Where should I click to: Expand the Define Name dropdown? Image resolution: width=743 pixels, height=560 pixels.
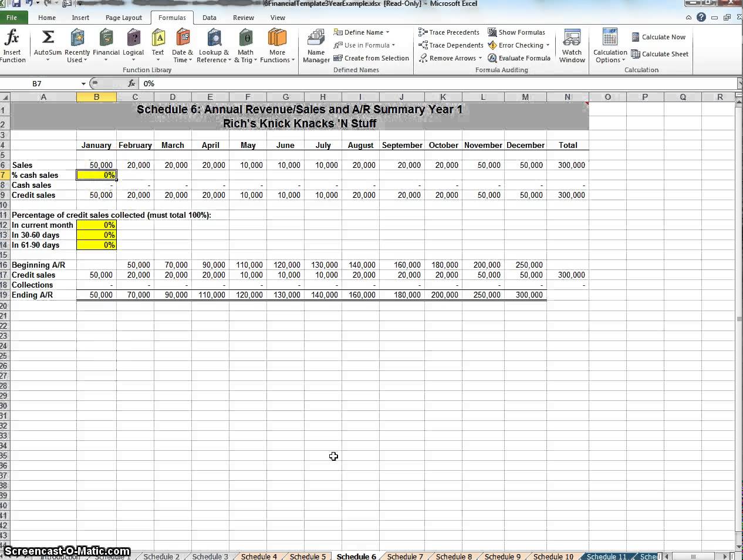click(x=387, y=32)
